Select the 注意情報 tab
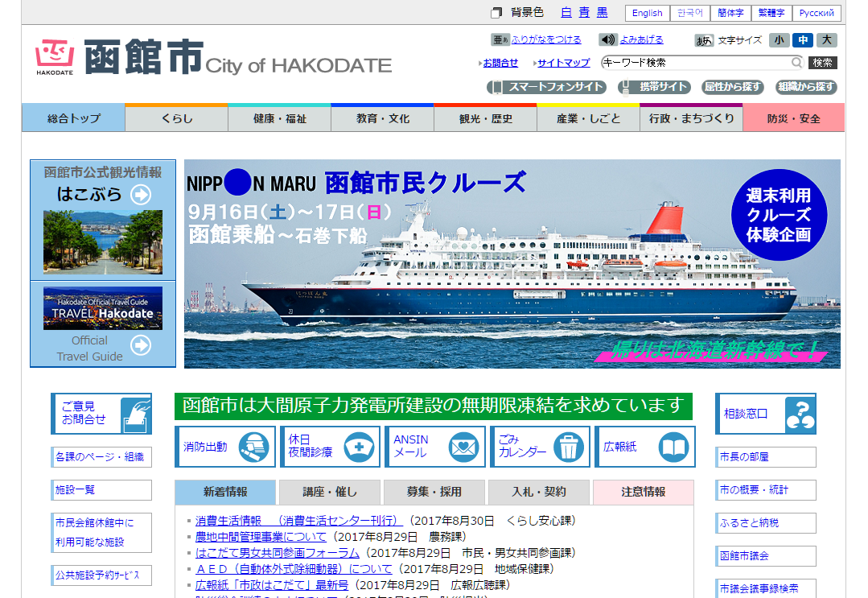Viewport: 868px width, 598px height. click(644, 492)
